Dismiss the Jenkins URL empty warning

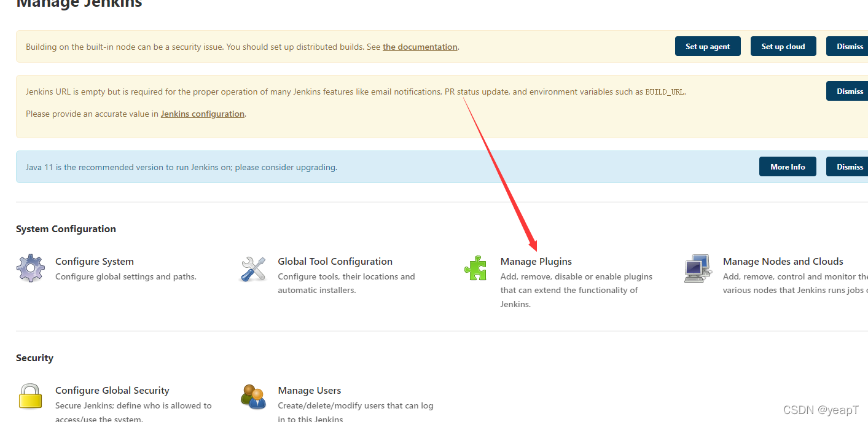pos(850,91)
